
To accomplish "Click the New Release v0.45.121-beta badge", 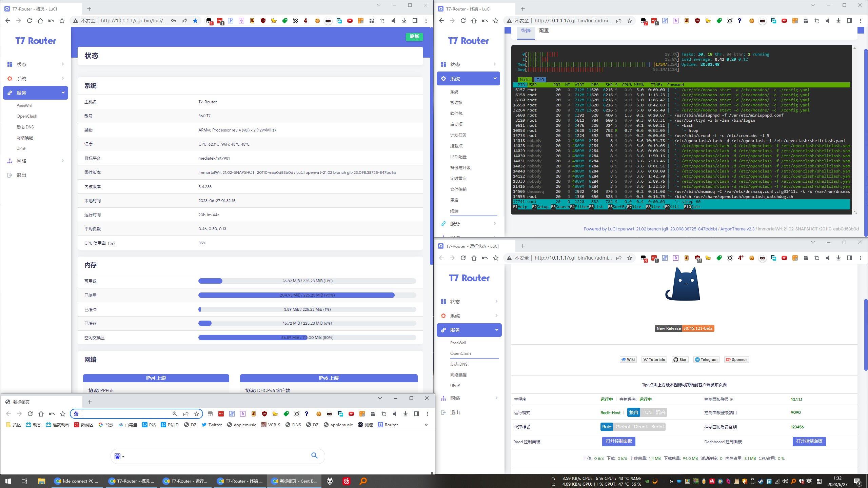I will [684, 328].
